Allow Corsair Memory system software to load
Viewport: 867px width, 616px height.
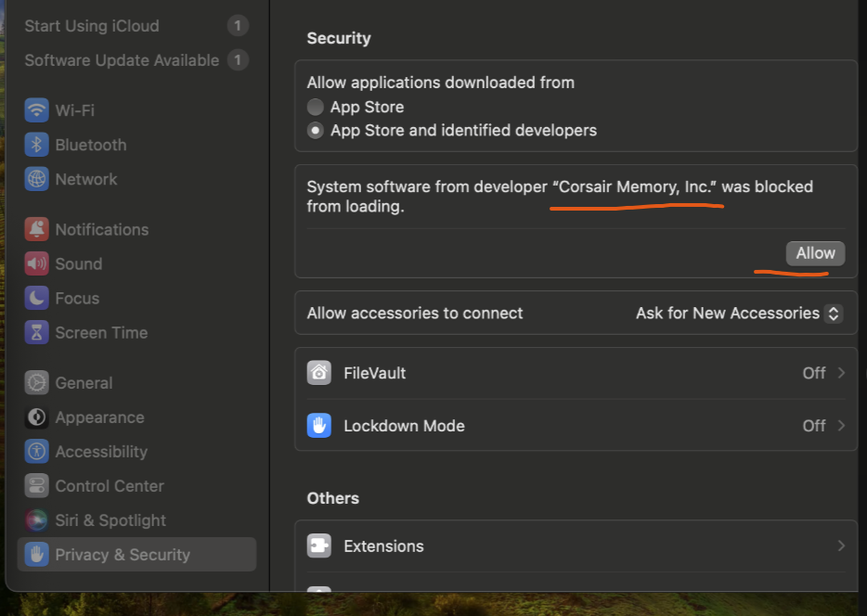pyautogui.click(x=815, y=252)
